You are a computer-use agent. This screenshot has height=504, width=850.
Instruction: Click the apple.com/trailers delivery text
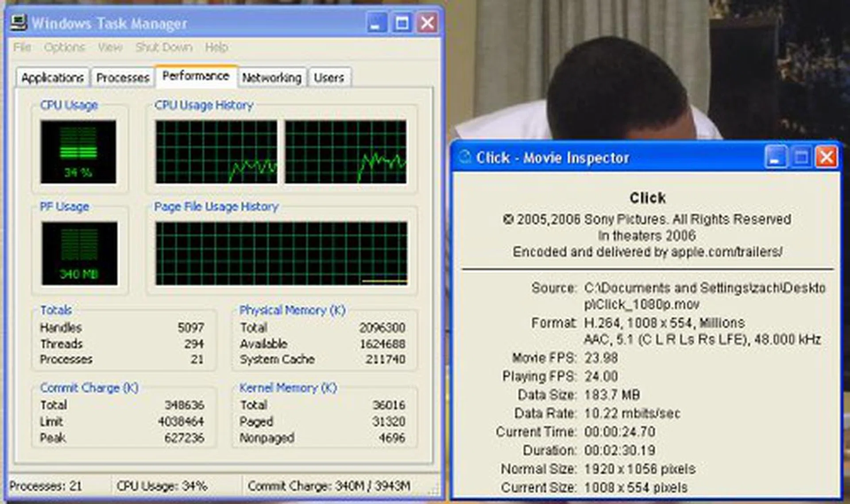(647, 251)
